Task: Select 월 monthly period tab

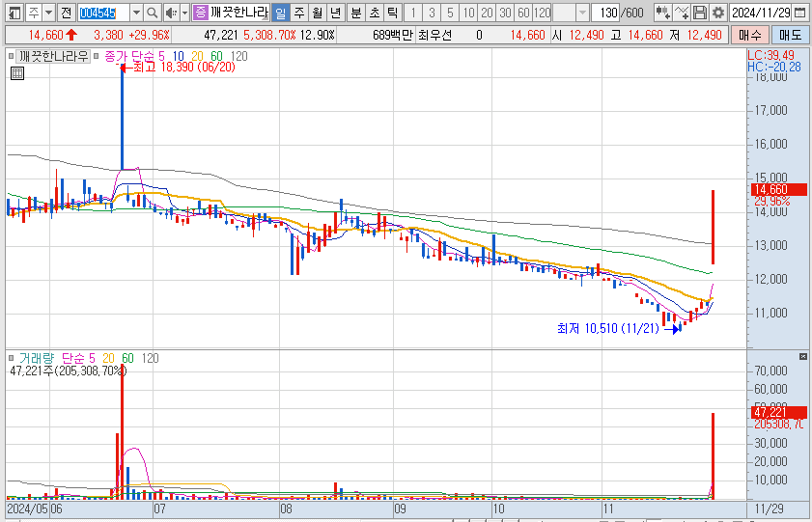Action: [x=318, y=13]
